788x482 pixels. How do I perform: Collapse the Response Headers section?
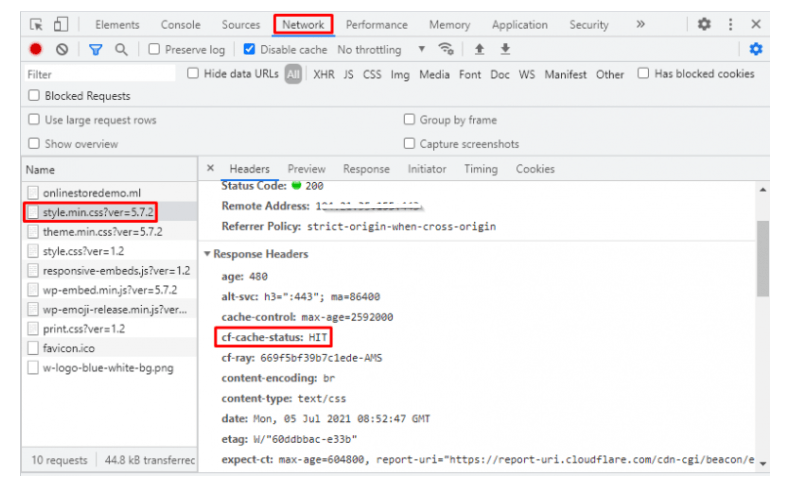pos(207,254)
